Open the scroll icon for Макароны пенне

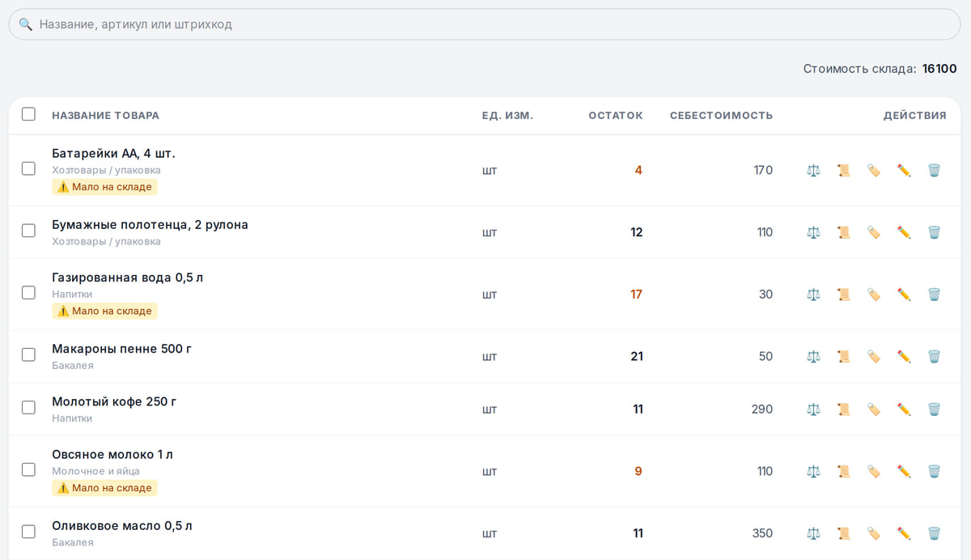tap(843, 356)
